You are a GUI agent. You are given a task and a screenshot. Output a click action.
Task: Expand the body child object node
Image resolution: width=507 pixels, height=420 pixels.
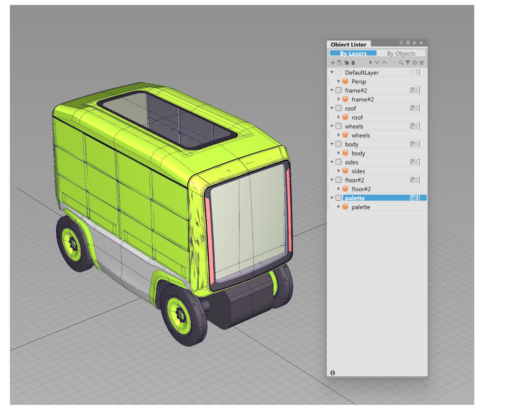pyautogui.click(x=339, y=153)
